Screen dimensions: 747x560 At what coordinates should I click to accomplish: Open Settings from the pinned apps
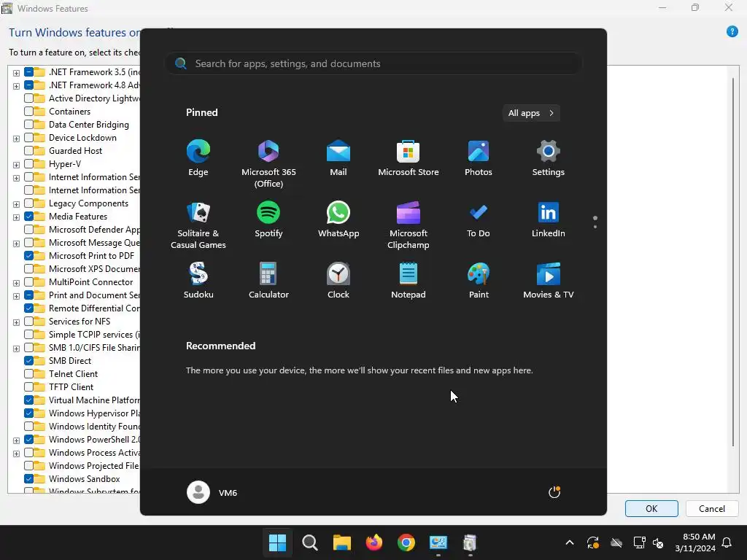(x=549, y=158)
